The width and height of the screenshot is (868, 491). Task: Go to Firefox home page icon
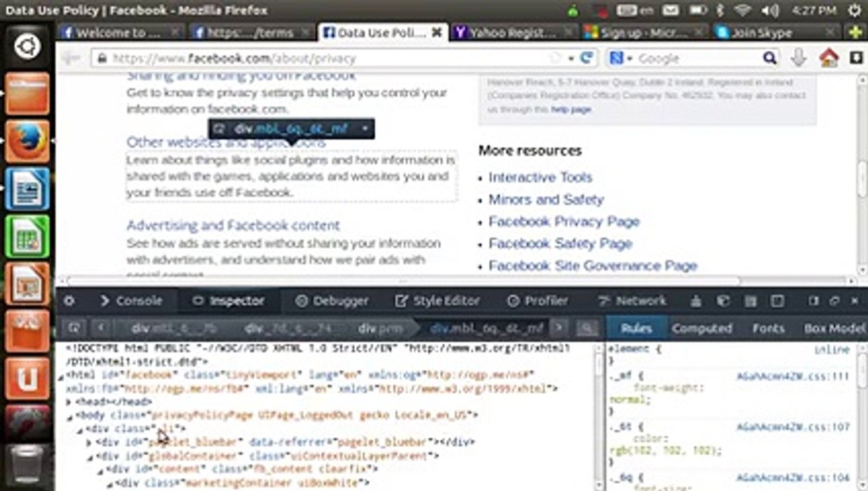829,58
